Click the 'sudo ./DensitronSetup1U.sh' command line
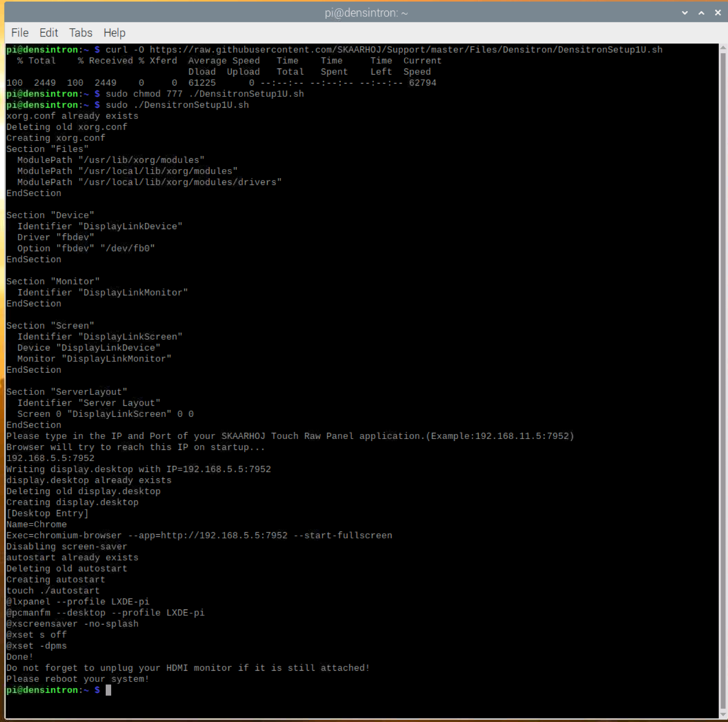This screenshot has height=722, width=728. click(x=177, y=105)
